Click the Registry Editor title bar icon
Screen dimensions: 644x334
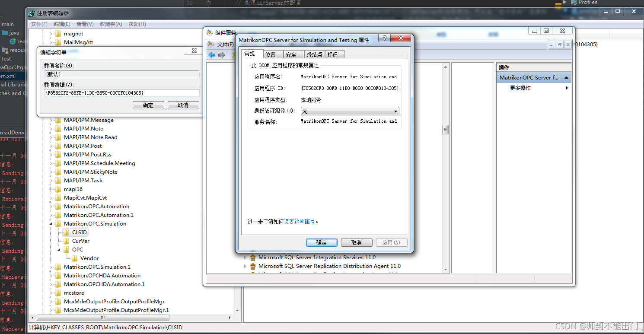(x=32, y=13)
